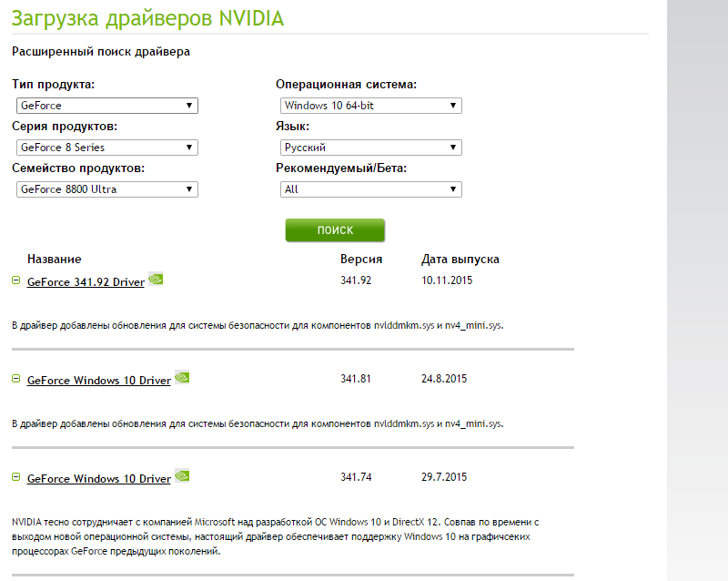
Task: Change the Язык dropdown set to Русский
Action: (x=370, y=148)
